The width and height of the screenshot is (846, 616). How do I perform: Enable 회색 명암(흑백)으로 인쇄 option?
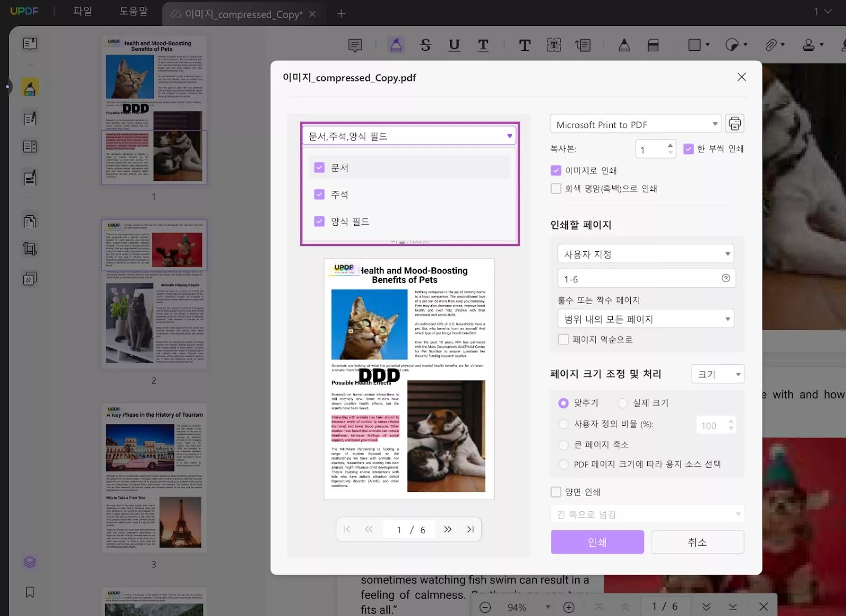[x=556, y=189]
